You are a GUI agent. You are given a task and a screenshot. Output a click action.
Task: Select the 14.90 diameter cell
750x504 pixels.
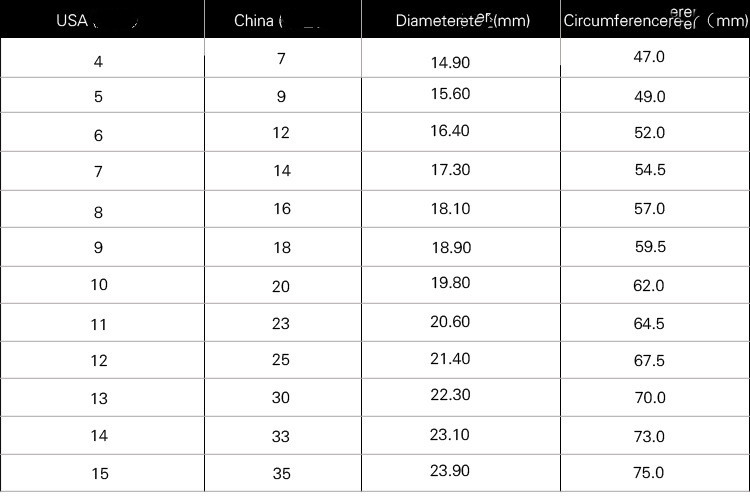pyautogui.click(x=449, y=62)
